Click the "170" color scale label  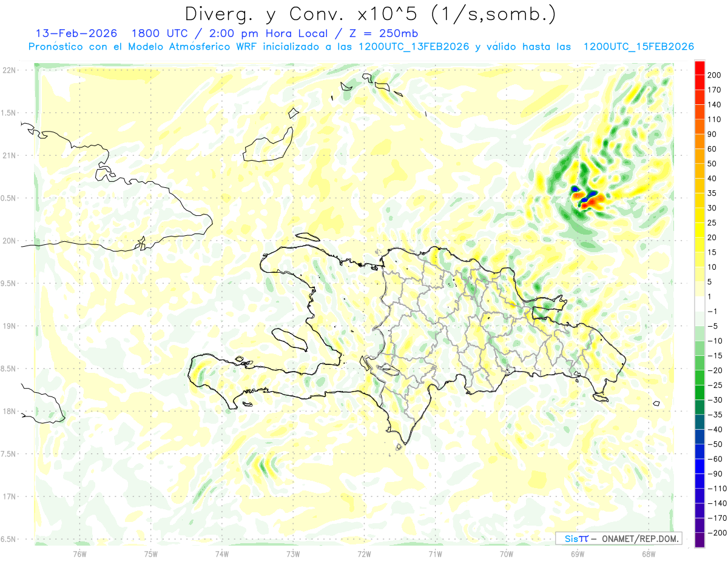point(715,90)
